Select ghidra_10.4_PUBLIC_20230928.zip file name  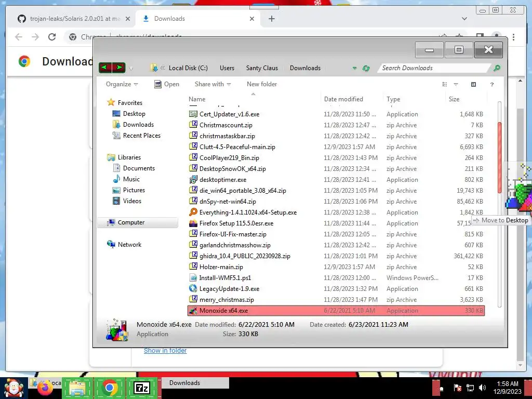click(x=245, y=256)
